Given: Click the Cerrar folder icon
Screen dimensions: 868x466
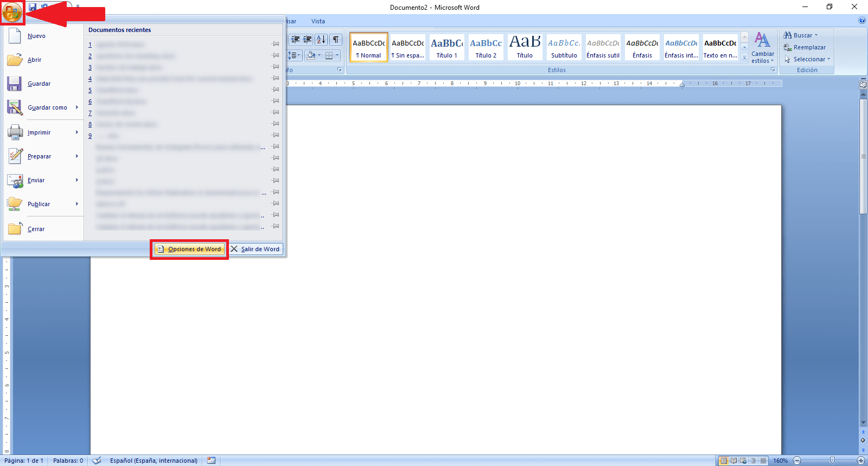Looking at the screenshot, I should [15, 228].
